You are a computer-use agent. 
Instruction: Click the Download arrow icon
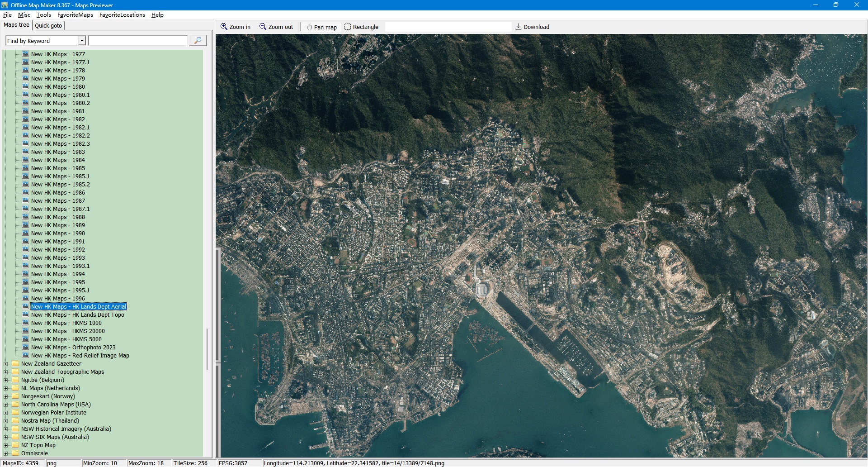coord(519,27)
